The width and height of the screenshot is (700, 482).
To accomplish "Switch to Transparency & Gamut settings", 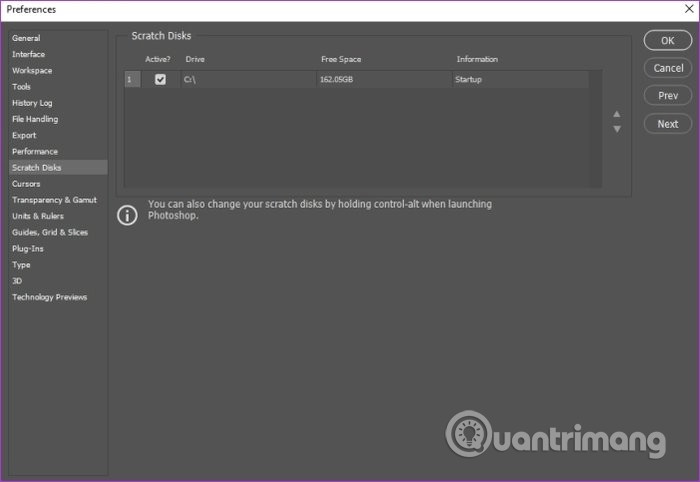I will click(54, 200).
